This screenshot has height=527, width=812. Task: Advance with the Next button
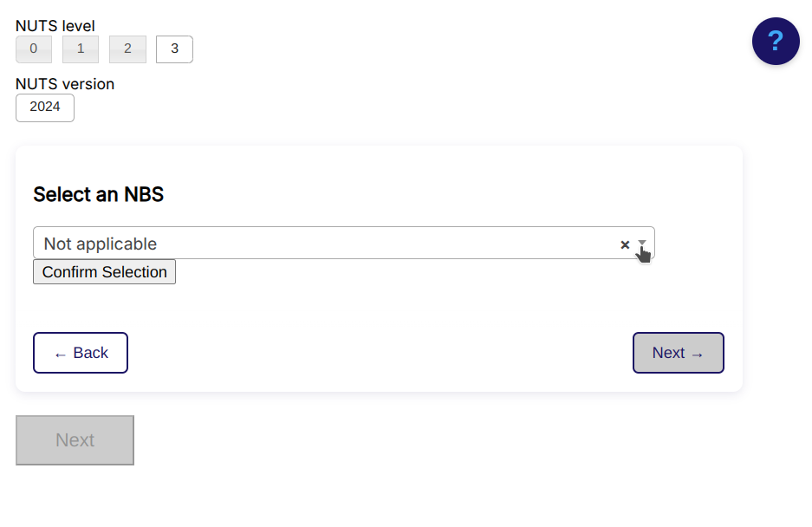(678, 353)
